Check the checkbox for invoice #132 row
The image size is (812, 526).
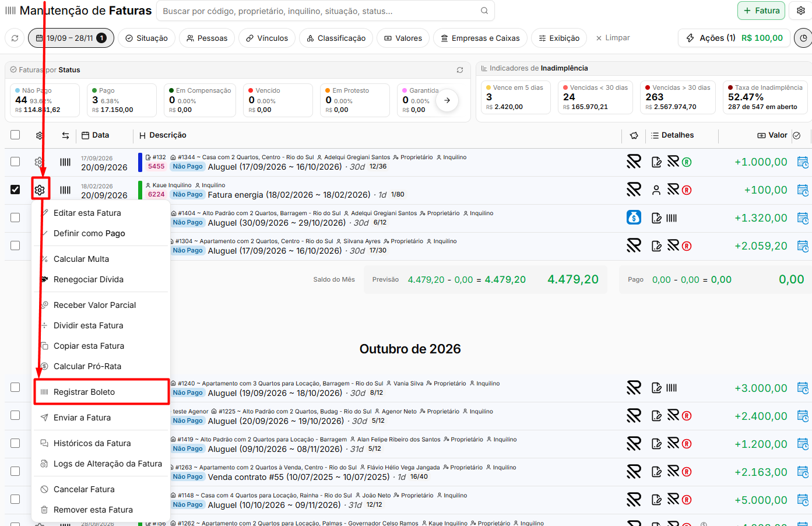pyautogui.click(x=15, y=162)
